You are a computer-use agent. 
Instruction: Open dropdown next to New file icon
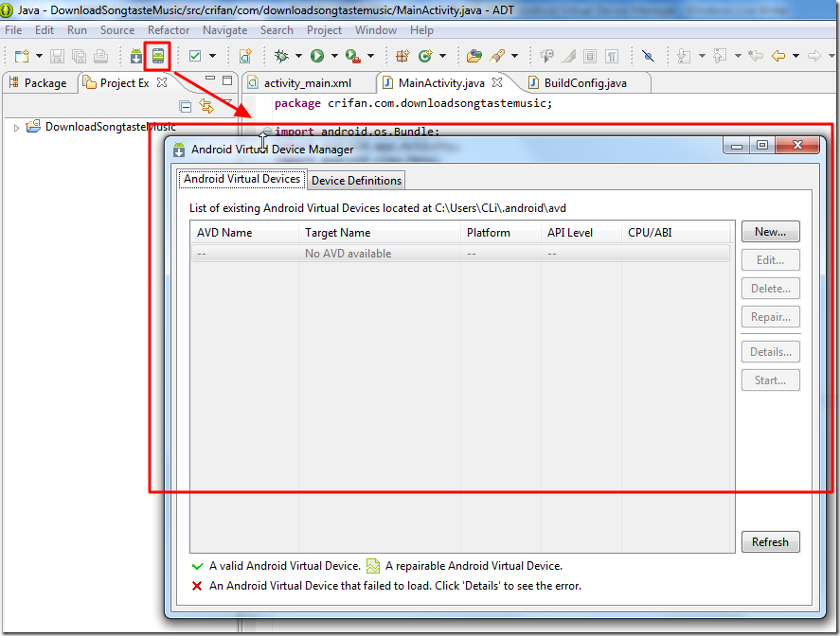[x=39, y=56]
